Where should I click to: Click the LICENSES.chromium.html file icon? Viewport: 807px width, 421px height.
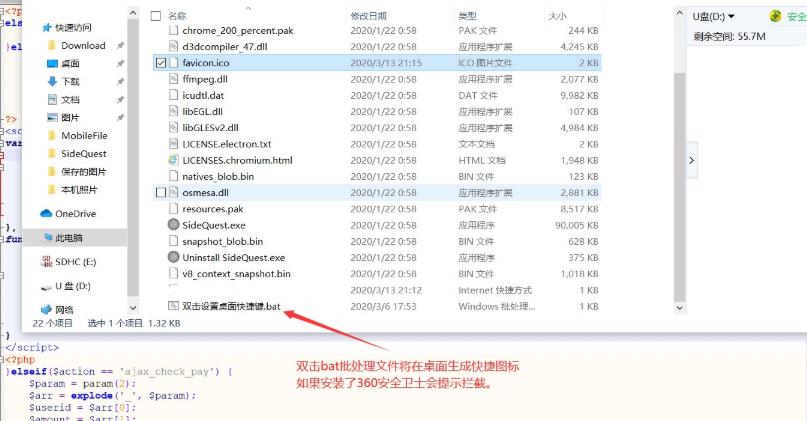[x=173, y=160]
